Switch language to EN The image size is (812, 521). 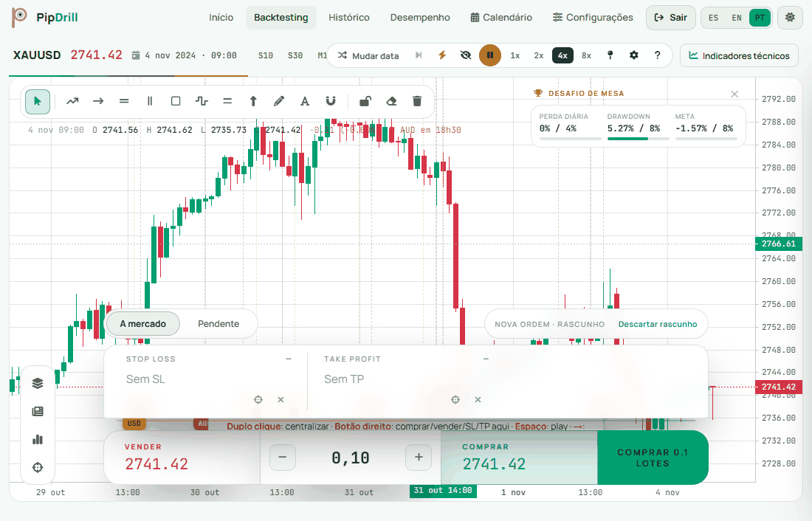pos(737,18)
